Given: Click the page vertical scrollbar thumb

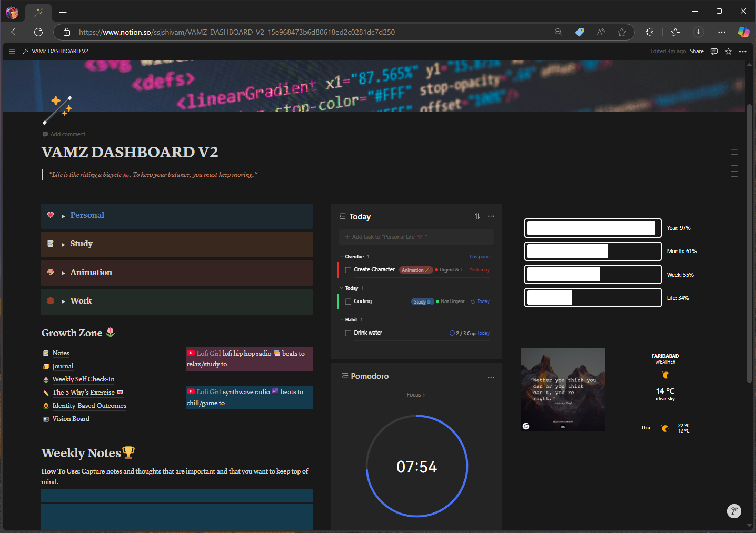Looking at the screenshot, I should point(749,243).
